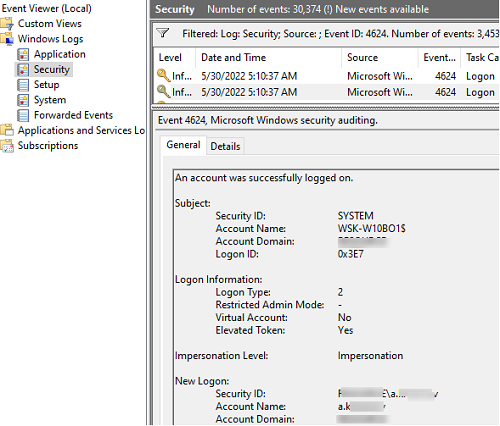Click the Windows Logs folder icon
The height and width of the screenshot is (426, 500).
(7, 39)
